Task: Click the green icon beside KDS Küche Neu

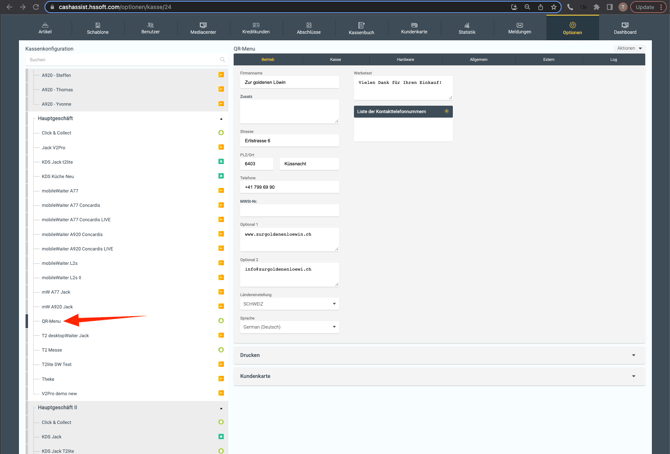Action: pos(221,176)
